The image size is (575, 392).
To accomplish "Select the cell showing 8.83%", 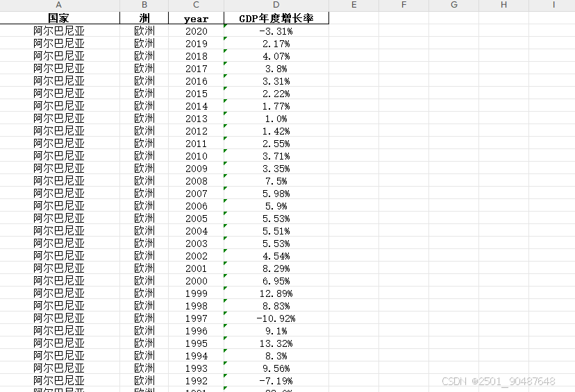I will tap(276, 305).
